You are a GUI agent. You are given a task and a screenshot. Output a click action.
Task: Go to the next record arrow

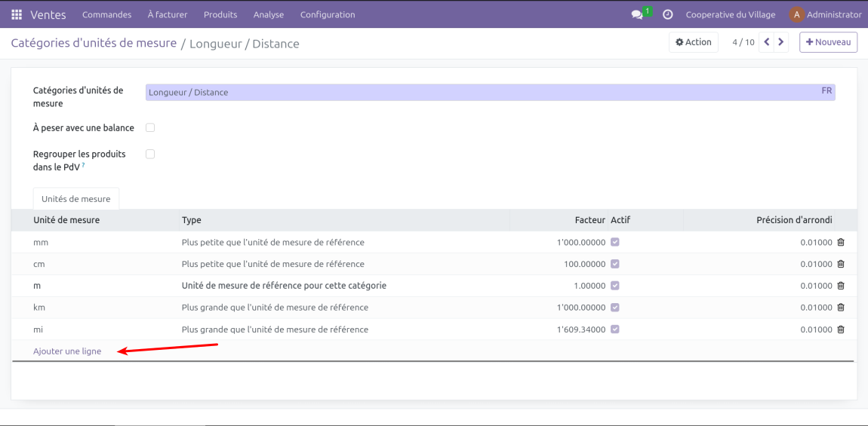[781, 42]
